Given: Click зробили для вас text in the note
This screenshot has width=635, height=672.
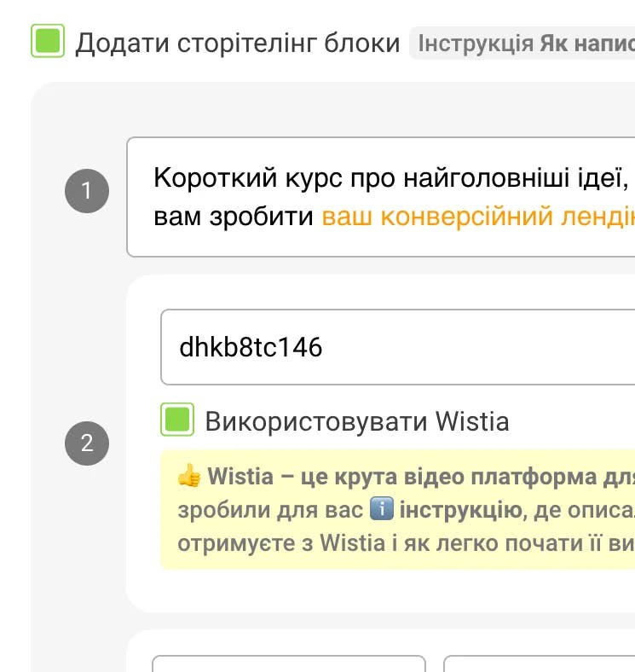Looking at the screenshot, I should point(270,510).
